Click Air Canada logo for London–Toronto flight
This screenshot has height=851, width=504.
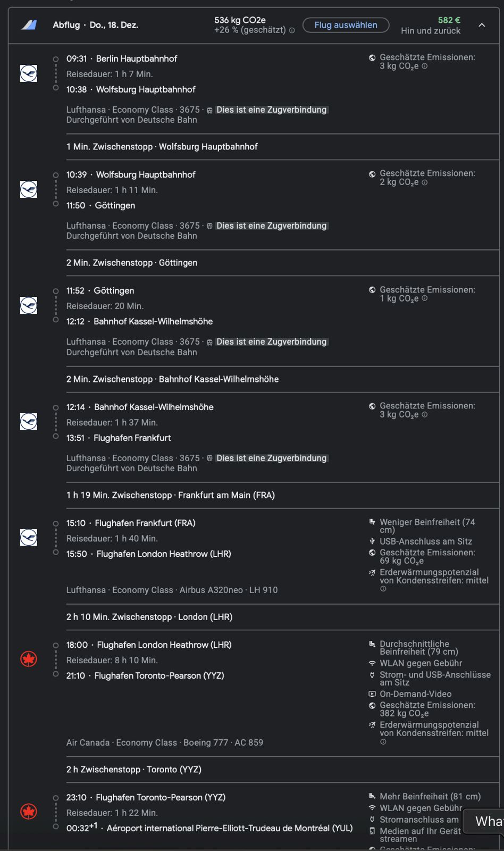tap(29, 660)
